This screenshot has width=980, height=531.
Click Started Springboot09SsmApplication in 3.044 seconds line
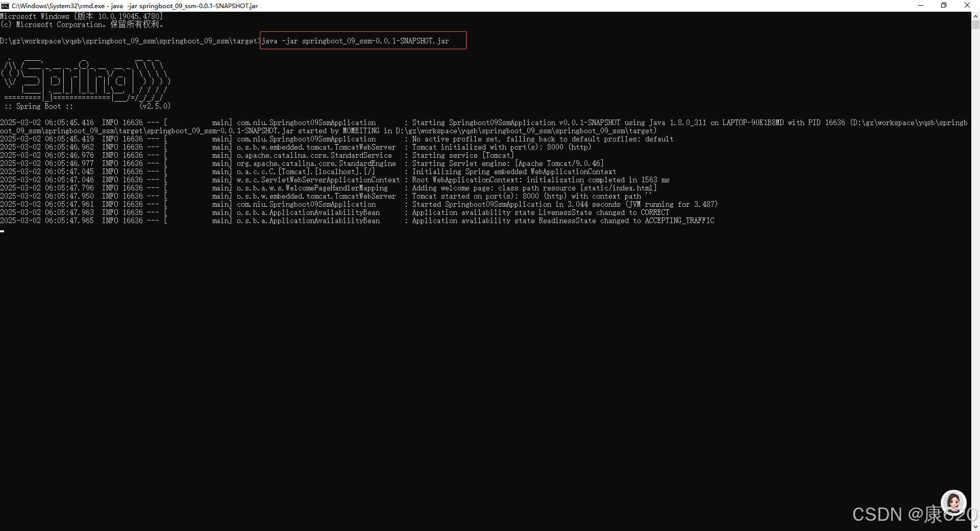pos(359,204)
